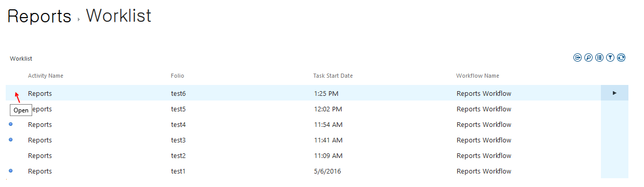
Task: Click the Folio column header
Action: pos(177,76)
